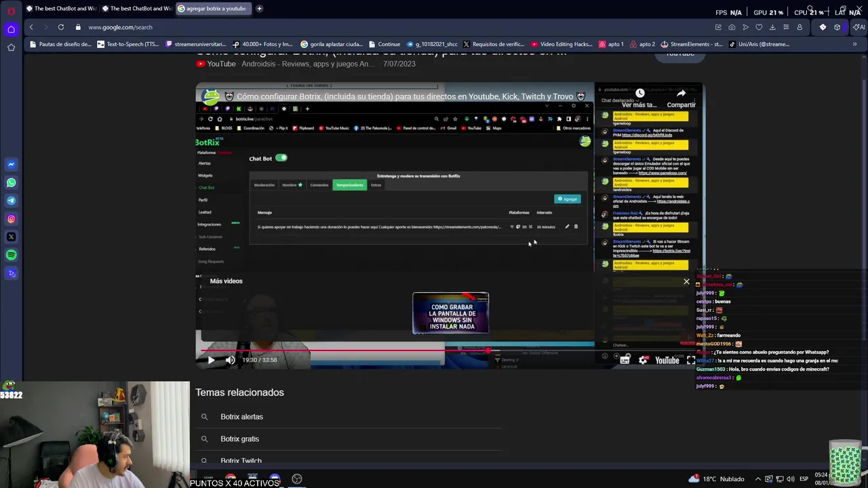Add page to bookmarks with heart icon
The width and height of the screenshot is (868, 488).
pos(759,27)
